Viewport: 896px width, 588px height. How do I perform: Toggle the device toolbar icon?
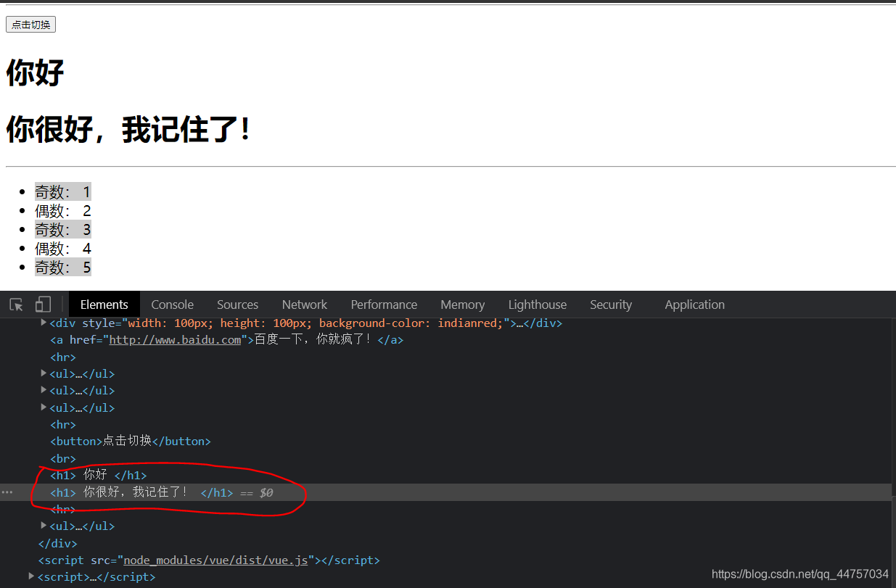pyautogui.click(x=43, y=305)
